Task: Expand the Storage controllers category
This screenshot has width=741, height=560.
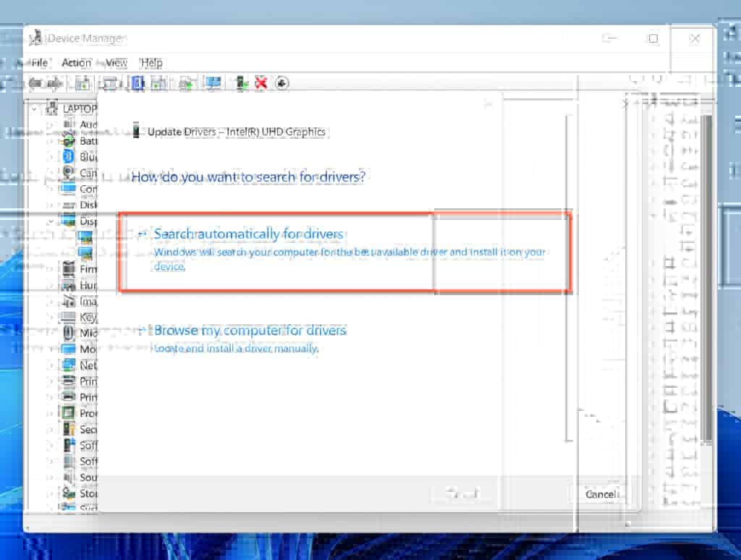Action: 50,494
